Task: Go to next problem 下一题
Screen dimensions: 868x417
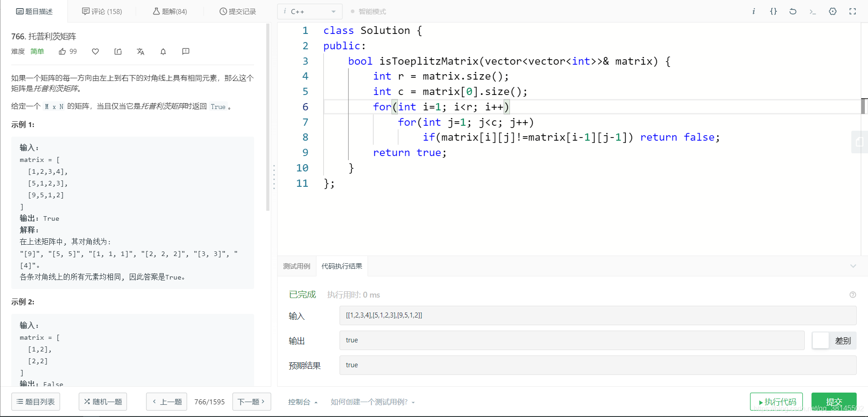Action: pos(251,402)
